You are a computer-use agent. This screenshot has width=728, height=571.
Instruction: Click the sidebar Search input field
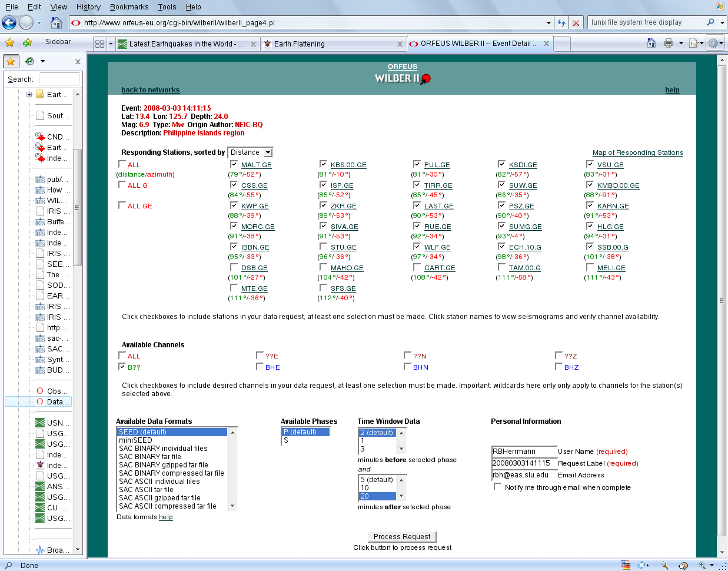59,79
